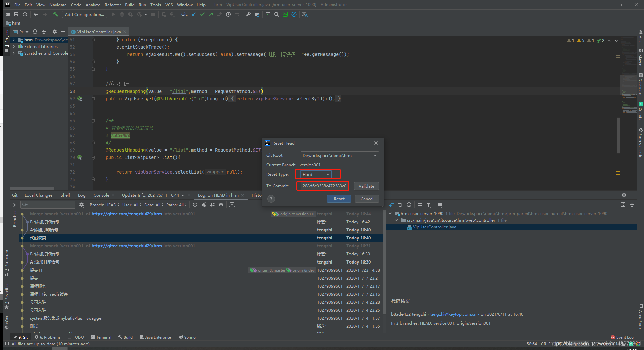Click the Validate button
This screenshot has width=644, height=350.
pos(366,186)
